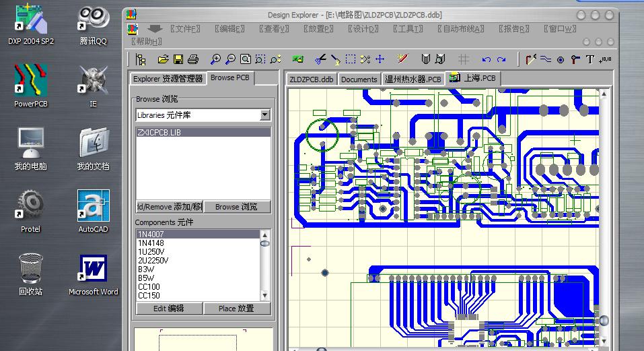Click the Save floppy disk icon
This screenshot has width=644, height=351.
178,60
